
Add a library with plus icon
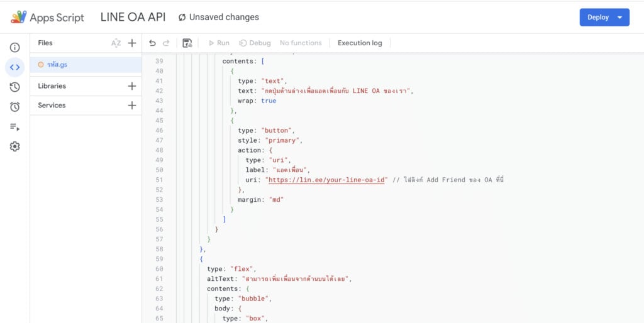(132, 86)
